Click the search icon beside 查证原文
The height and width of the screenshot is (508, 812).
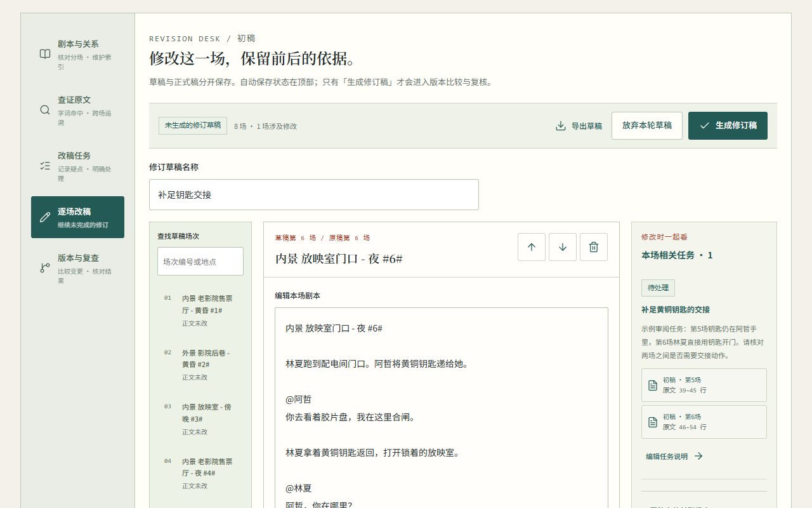tap(45, 110)
